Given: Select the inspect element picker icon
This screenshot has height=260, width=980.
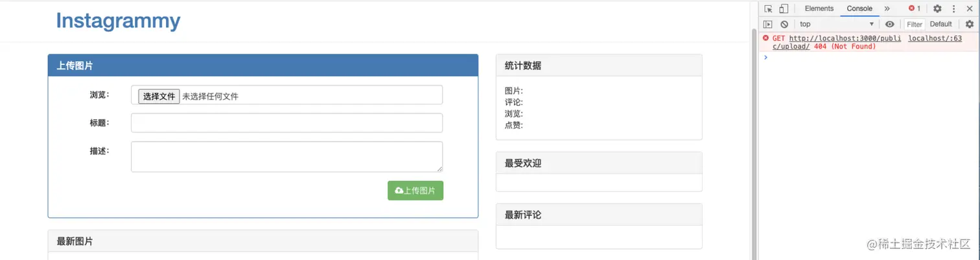Looking at the screenshot, I should coord(768,8).
